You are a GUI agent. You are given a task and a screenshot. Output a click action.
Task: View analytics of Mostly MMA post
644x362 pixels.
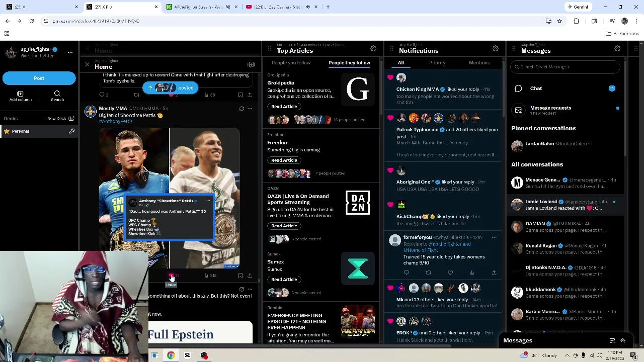(x=210, y=276)
